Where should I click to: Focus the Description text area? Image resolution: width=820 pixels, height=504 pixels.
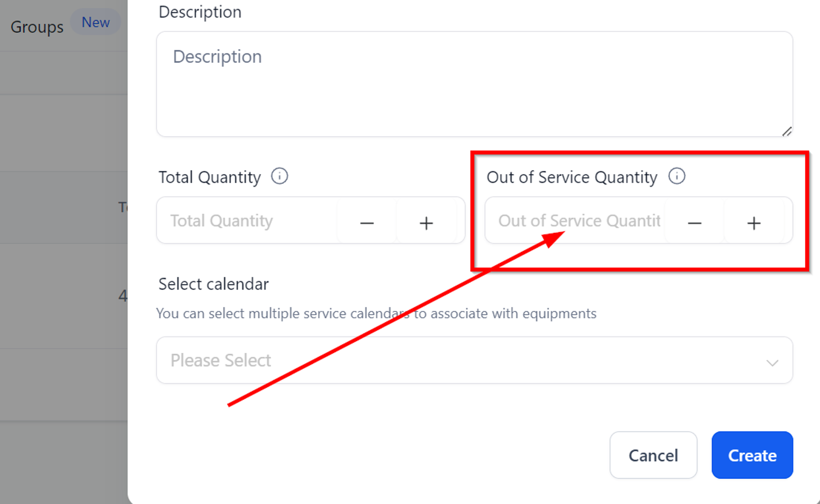click(474, 84)
